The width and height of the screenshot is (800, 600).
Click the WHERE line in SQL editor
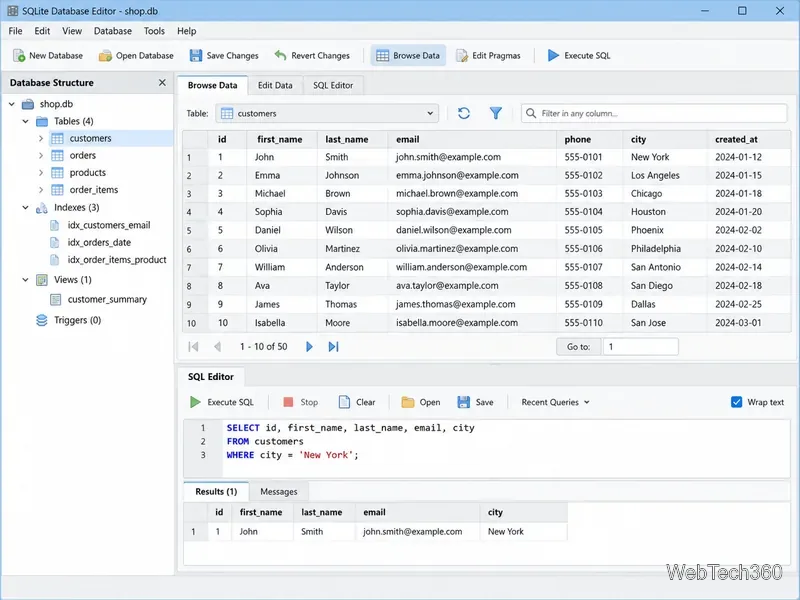[292, 455]
